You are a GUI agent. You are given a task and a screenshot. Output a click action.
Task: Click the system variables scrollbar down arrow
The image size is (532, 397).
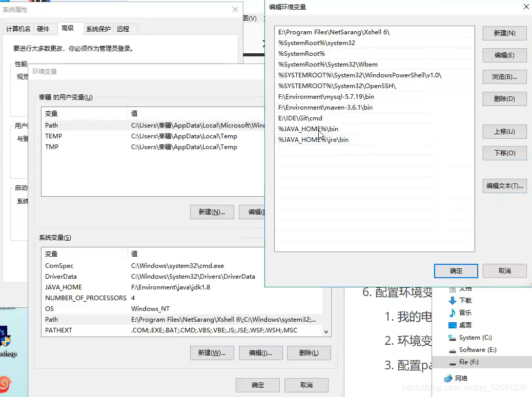[x=326, y=332]
